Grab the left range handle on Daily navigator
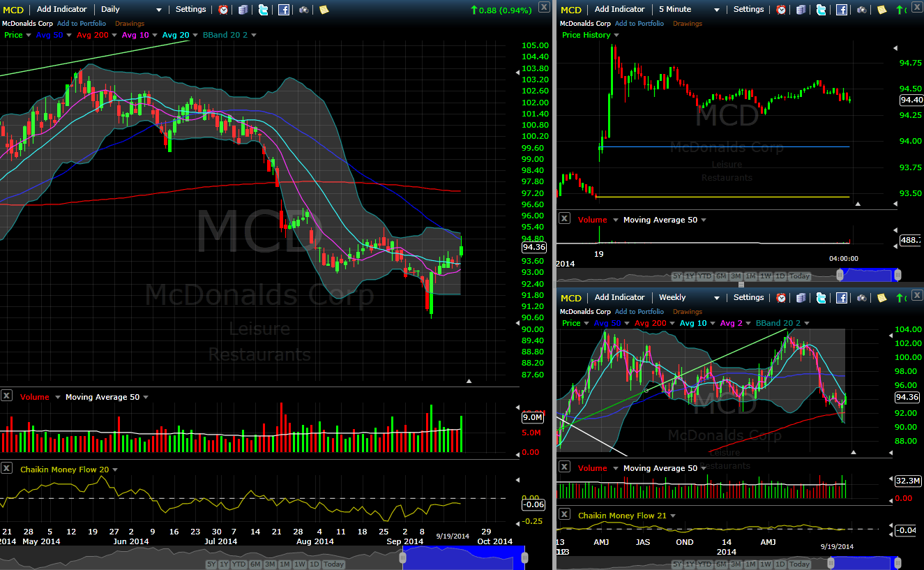 coord(402,557)
